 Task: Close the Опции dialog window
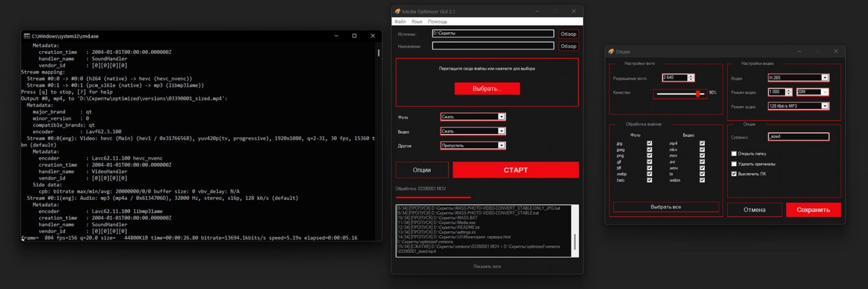pyautogui.click(x=836, y=51)
